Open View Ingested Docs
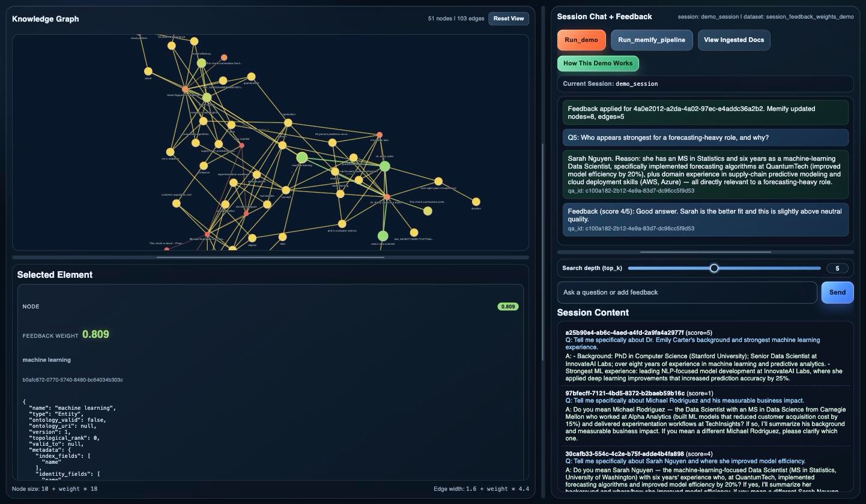The width and height of the screenshot is (866, 504). click(734, 40)
